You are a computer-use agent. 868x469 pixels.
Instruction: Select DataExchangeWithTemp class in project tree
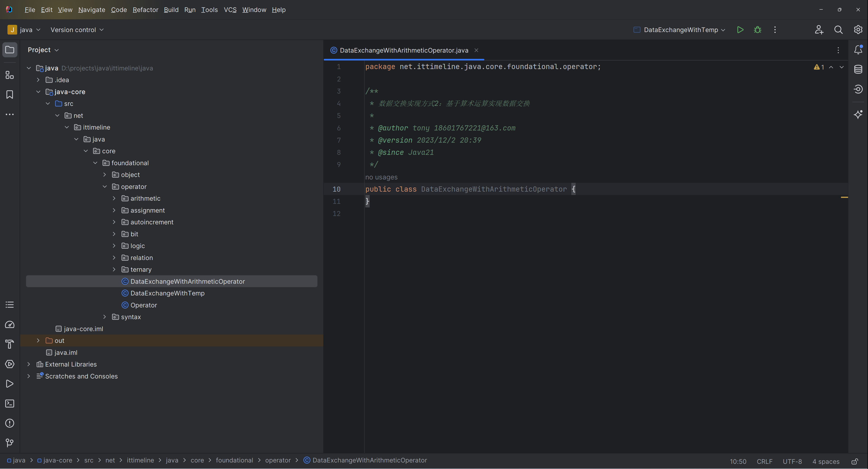(x=167, y=293)
